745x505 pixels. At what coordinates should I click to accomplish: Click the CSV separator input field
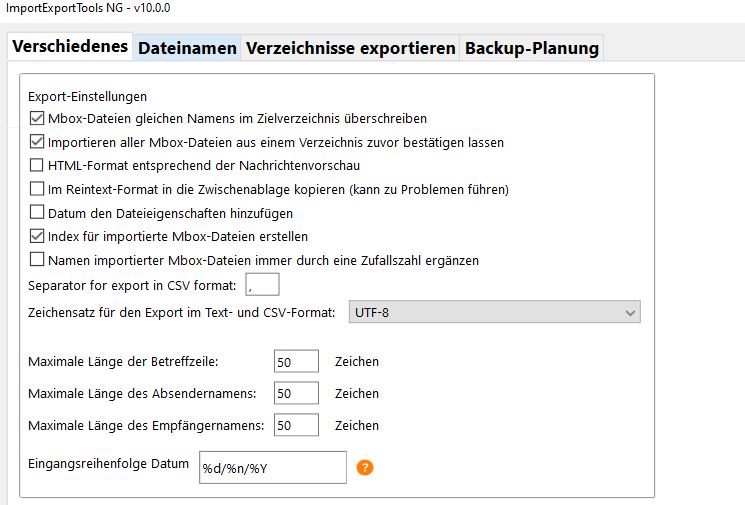coord(262,286)
